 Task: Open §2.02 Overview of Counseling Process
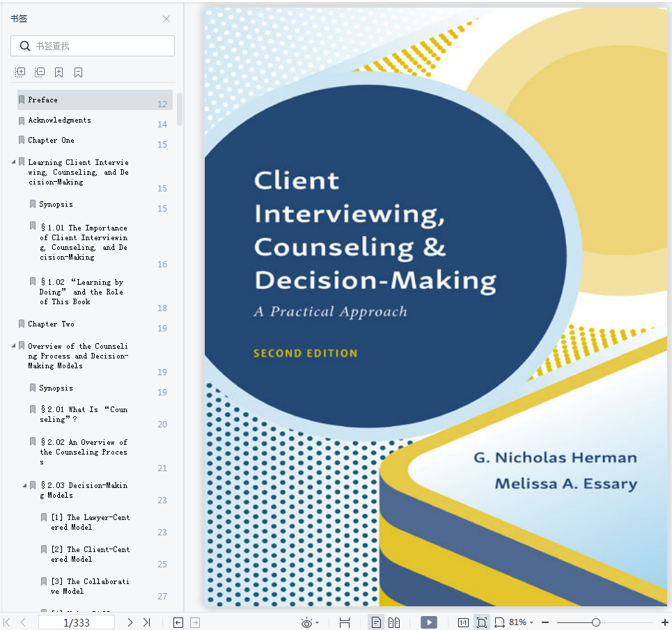pos(84,452)
